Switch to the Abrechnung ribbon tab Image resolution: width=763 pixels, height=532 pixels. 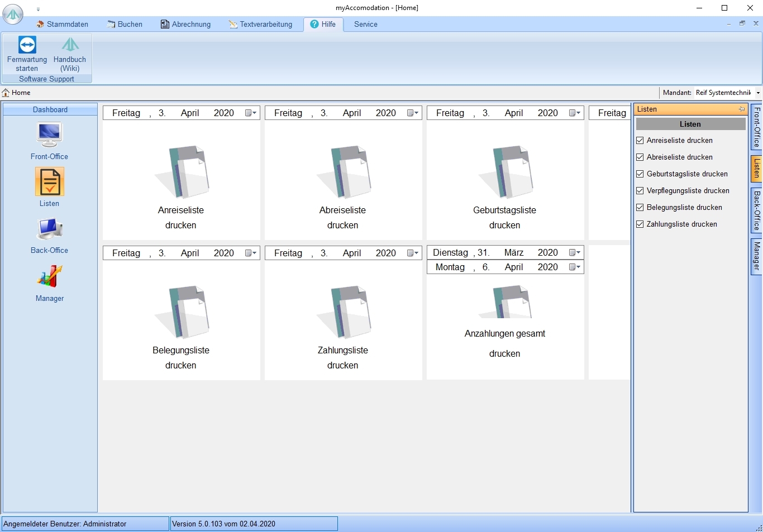[x=186, y=25]
